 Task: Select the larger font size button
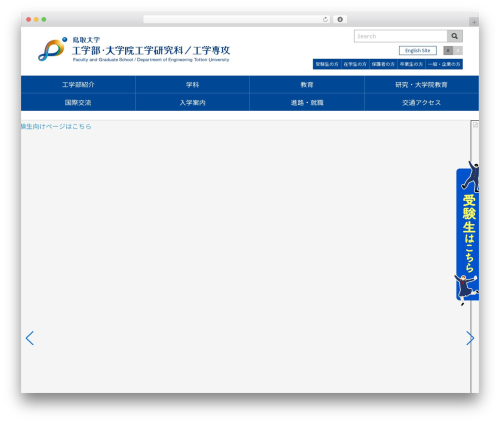pyautogui.click(x=458, y=50)
